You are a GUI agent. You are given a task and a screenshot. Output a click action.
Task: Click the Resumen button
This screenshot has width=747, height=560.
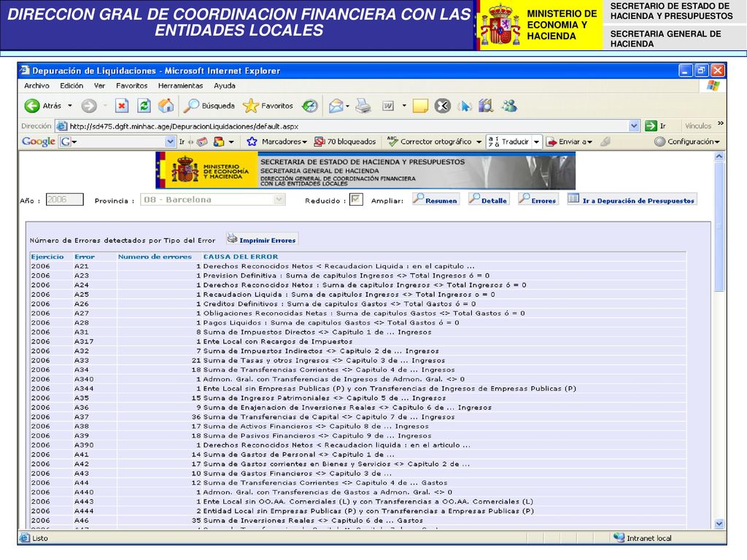436,200
